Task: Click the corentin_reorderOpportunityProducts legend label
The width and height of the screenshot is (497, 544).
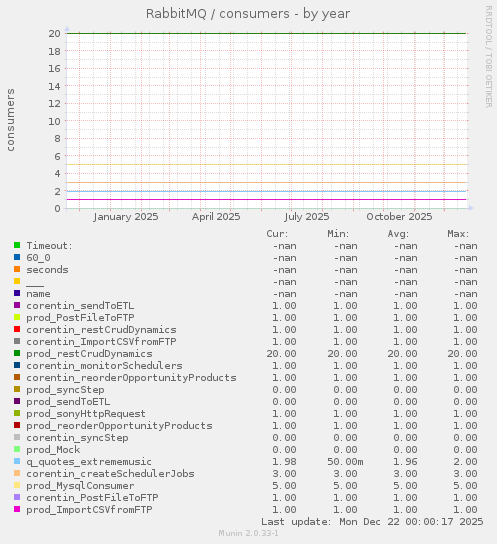Action: tap(131, 377)
